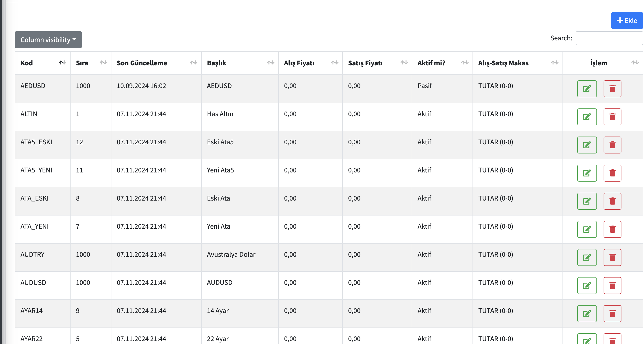Screen dimensions: 644x344
Task: Delete the AUDUSD row
Action: 612,285
